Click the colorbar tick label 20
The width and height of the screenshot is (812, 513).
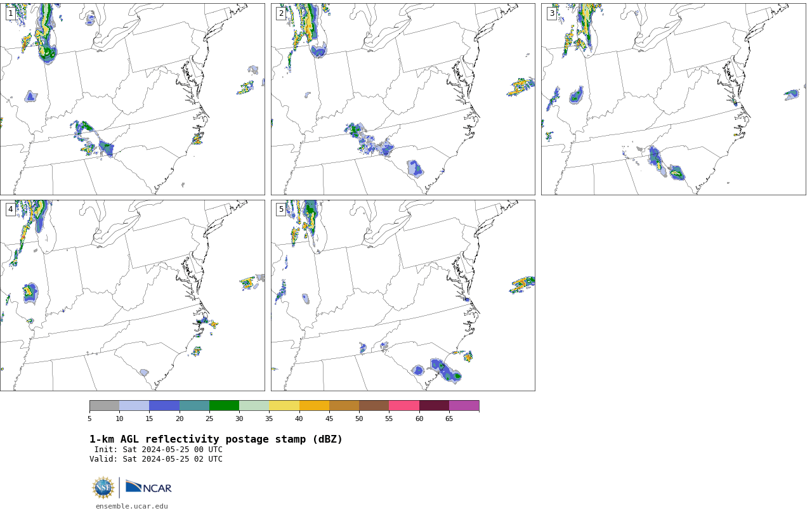pyautogui.click(x=180, y=419)
